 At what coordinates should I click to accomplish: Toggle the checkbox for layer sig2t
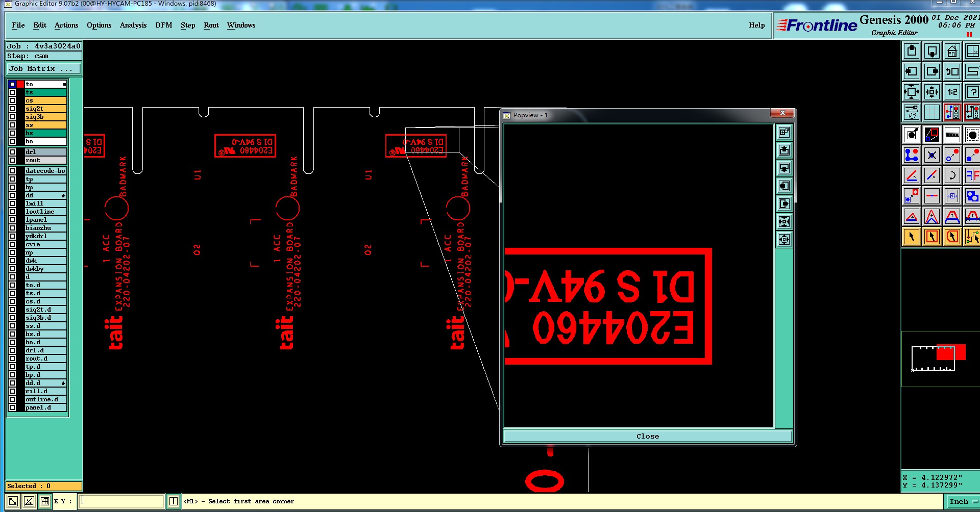(12, 109)
